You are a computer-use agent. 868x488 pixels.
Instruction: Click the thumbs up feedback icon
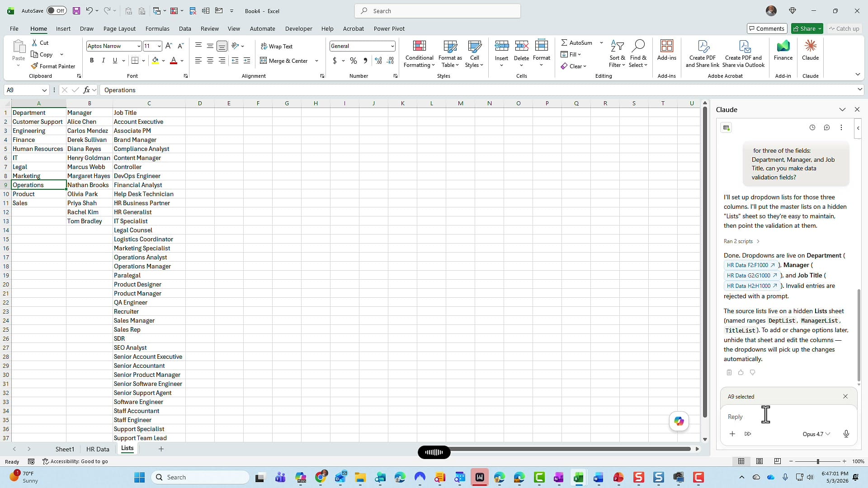tap(741, 372)
